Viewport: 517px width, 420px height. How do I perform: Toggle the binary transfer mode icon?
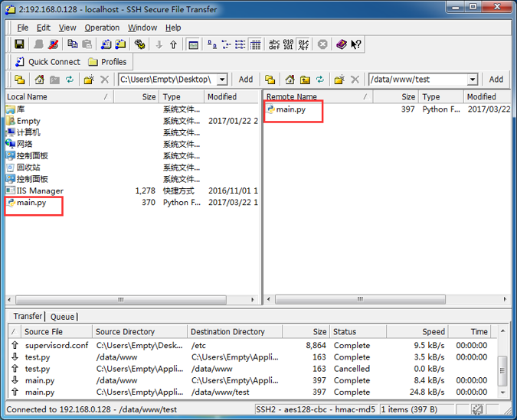pyautogui.click(x=289, y=44)
